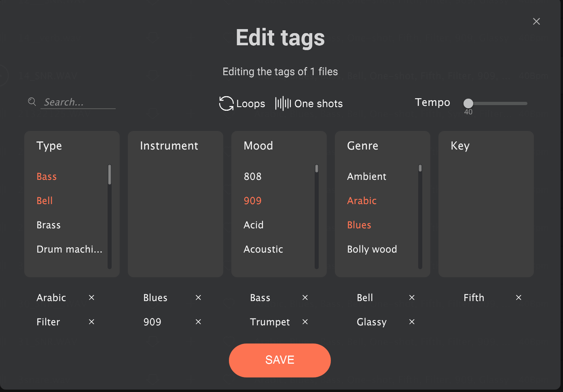This screenshot has width=563, height=392.
Task: Toggle the One shots filter
Action: [x=309, y=103]
